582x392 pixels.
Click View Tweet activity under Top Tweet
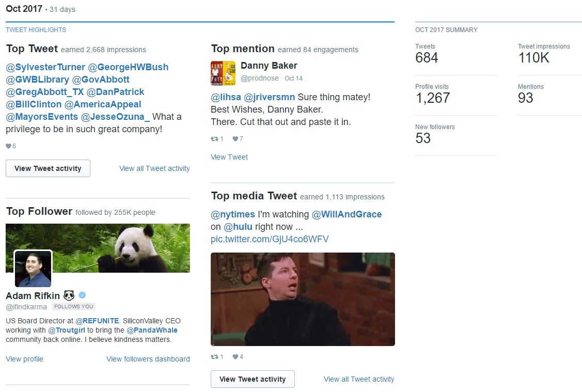click(48, 168)
